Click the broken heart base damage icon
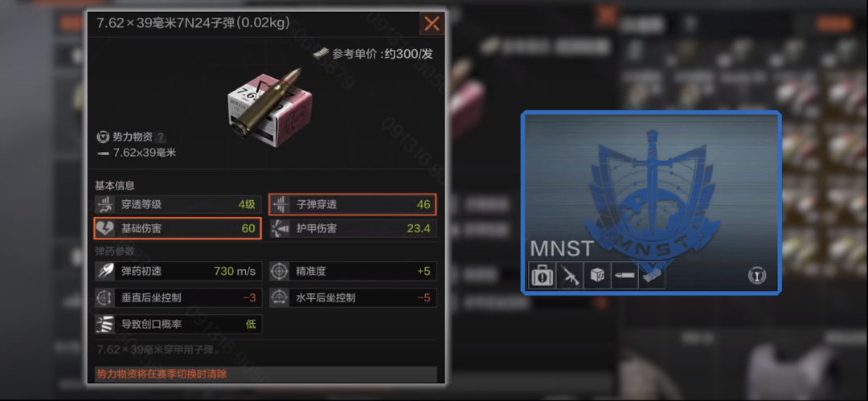Viewport: 868px width, 401px height. [104, 228]
